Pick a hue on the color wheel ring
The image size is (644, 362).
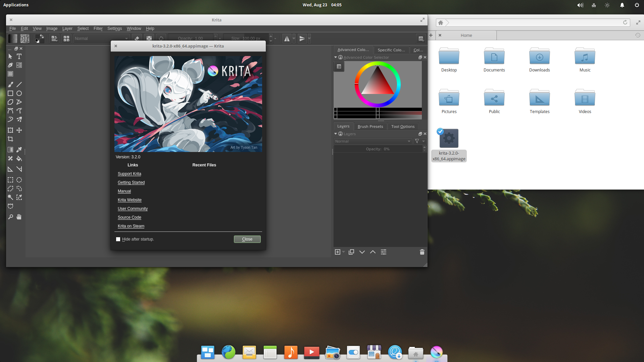pos(398,85)
